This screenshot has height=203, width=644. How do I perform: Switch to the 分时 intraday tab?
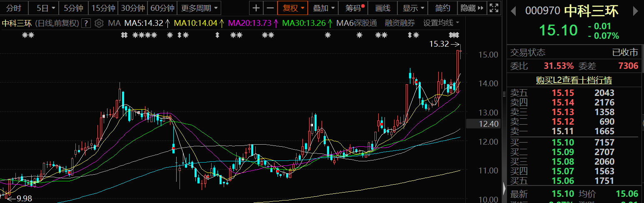click(14, 8)
